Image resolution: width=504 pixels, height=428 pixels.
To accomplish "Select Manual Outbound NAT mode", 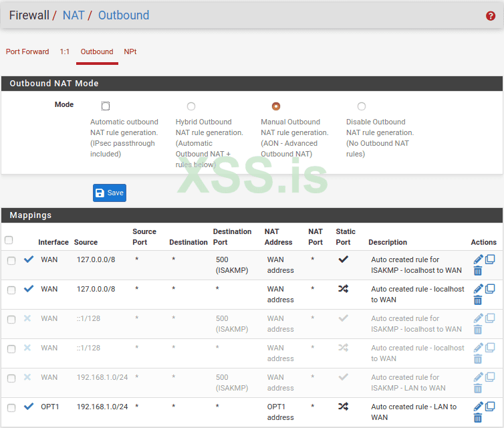I will tap(276, 106).
